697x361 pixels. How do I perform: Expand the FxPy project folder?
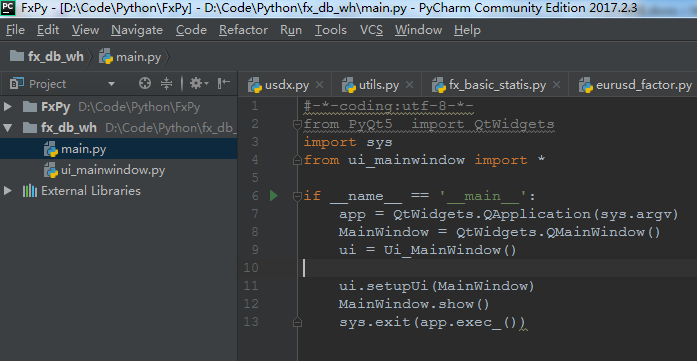[8, 107]
